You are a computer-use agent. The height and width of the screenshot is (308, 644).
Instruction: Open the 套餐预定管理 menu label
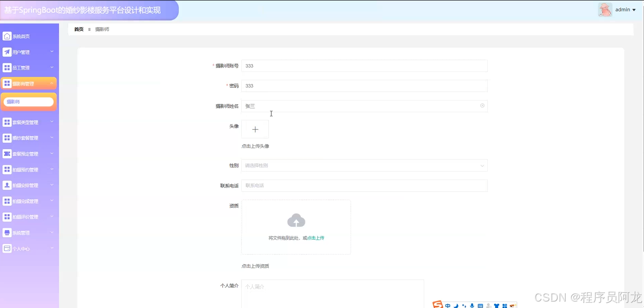pos(25,154)
